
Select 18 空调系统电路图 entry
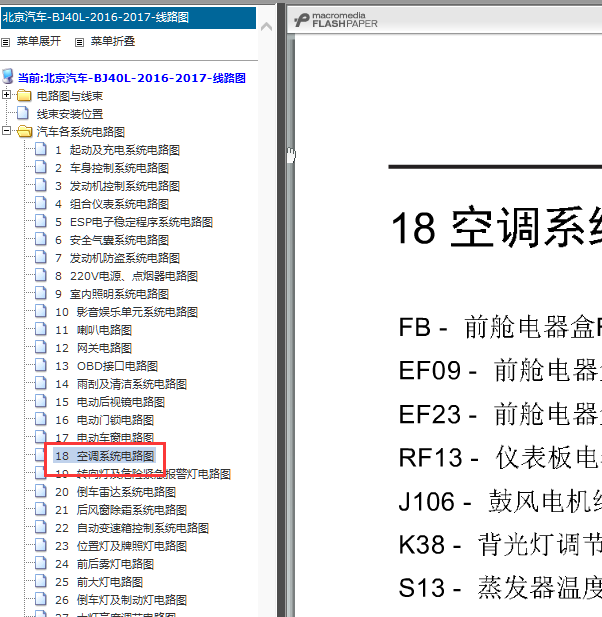tap(105, 456)
